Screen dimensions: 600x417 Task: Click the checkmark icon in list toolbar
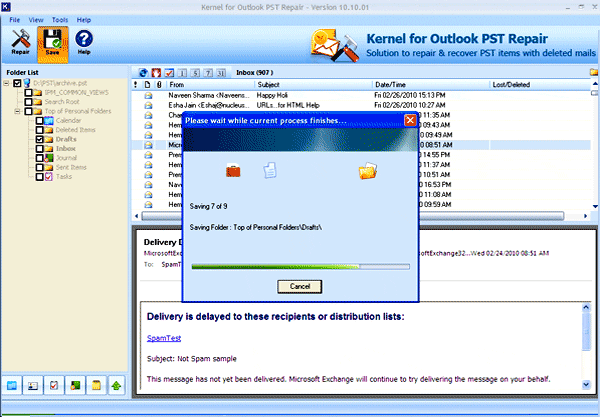click(x=169, y=73)
